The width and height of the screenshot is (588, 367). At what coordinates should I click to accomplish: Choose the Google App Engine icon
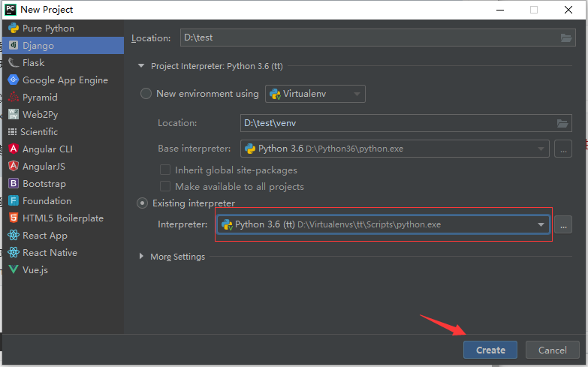pyautogui.click(x=13, y=80)
